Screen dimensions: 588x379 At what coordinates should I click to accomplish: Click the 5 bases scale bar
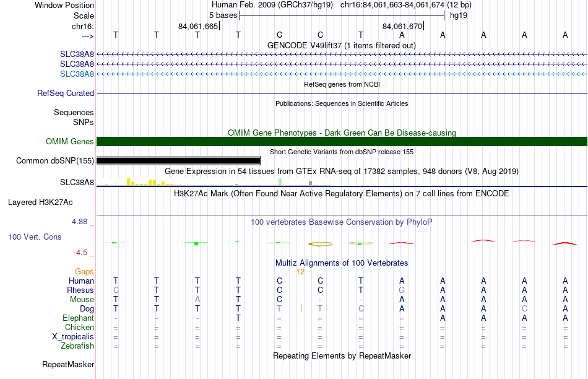tap(342, 15)
